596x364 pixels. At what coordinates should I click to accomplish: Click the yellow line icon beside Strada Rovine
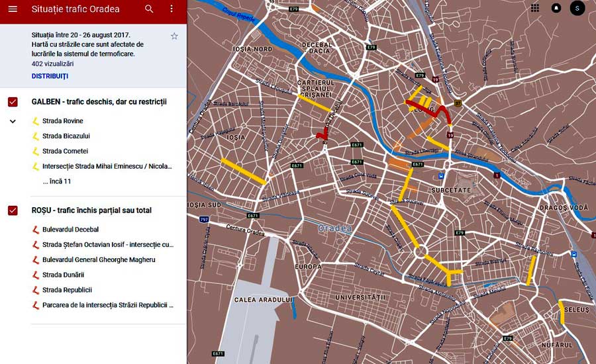(x=36, y=121)
